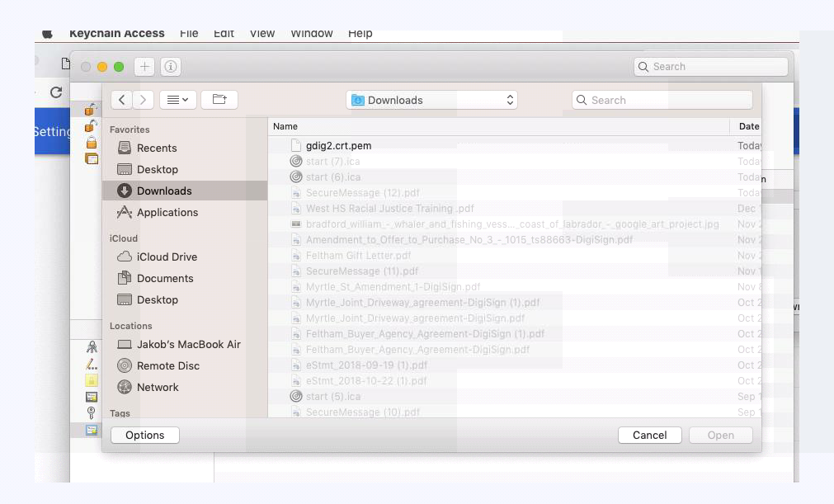Select Jakob's MacBook Air location
Viewport: 834px width, 504px height.
pos(188,344)
